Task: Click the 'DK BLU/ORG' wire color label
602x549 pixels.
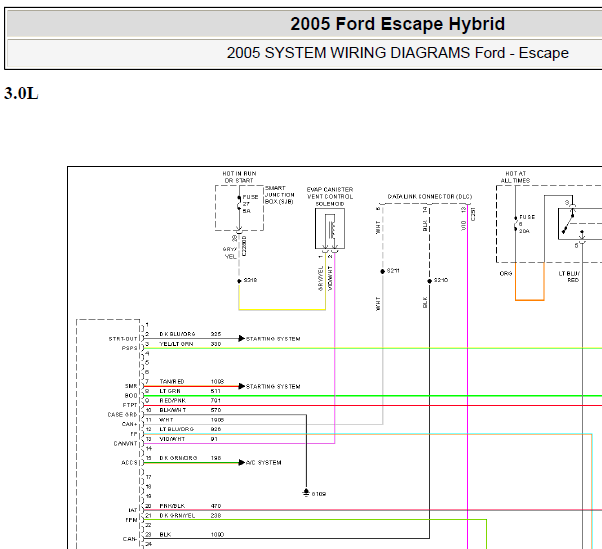Action: coord(177,334)
